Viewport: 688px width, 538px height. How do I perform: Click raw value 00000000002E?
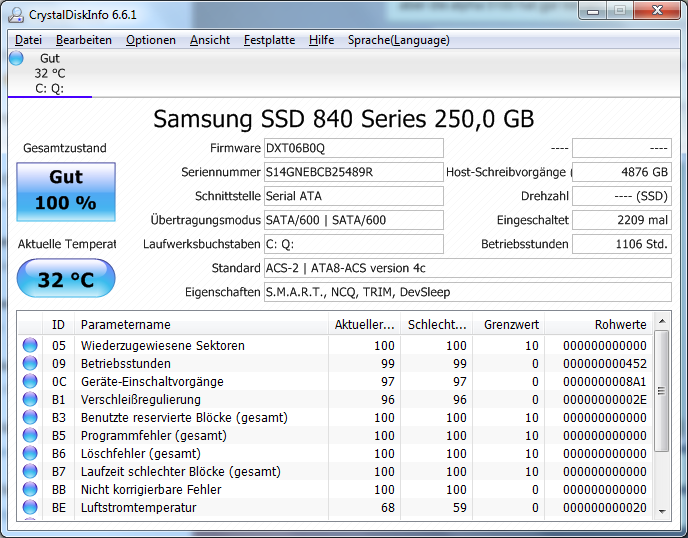point(605,399)
